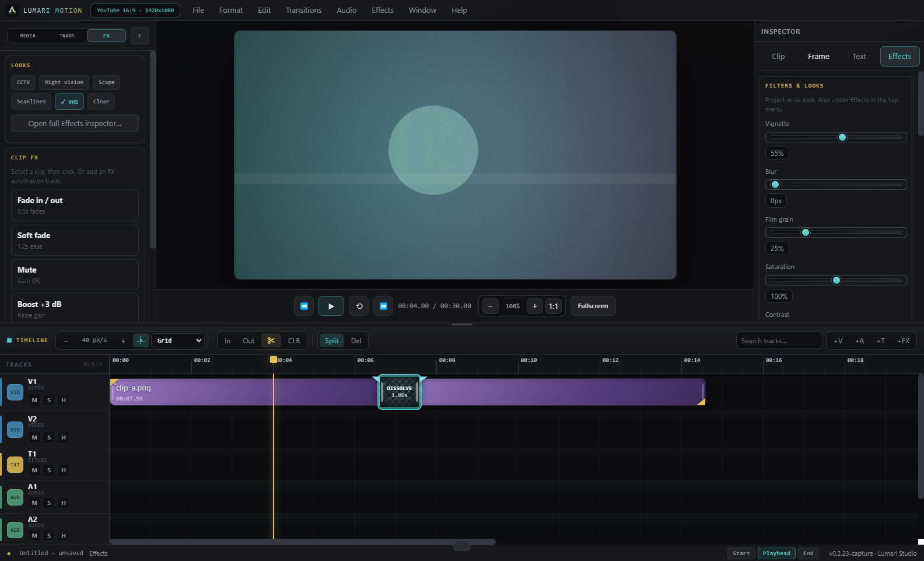This screenshot has height=561, width=924.
Task: Click the A1 AUD track icon
Action: (x=15, y=497)
